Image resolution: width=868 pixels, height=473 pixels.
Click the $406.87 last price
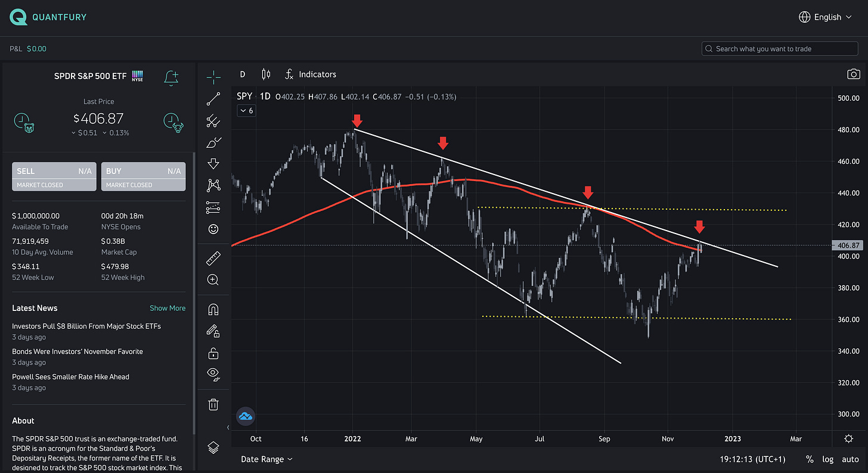point(98,119)
